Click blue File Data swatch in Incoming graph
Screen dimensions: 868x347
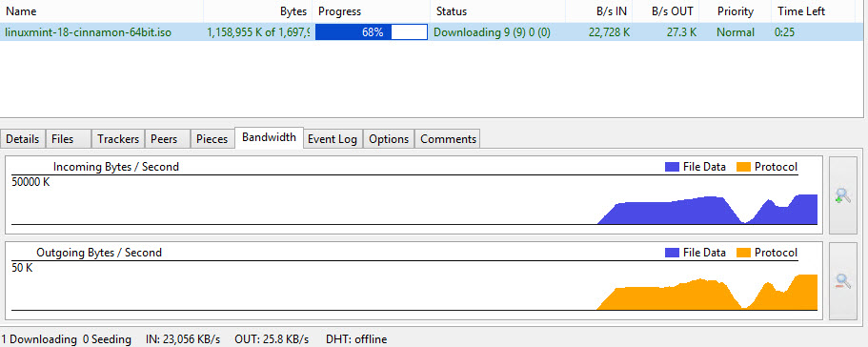[672, 167]
